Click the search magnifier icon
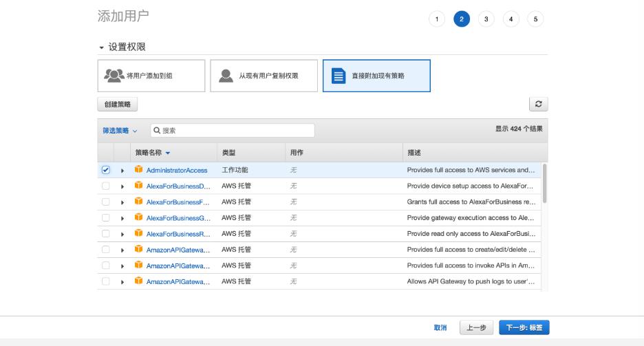644x346 pixels. coord(157,131)
